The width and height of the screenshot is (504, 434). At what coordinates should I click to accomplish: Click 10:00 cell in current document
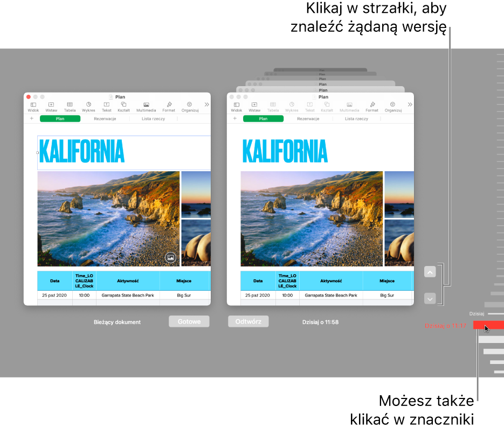pyautogui.click(x=84, y=295)
